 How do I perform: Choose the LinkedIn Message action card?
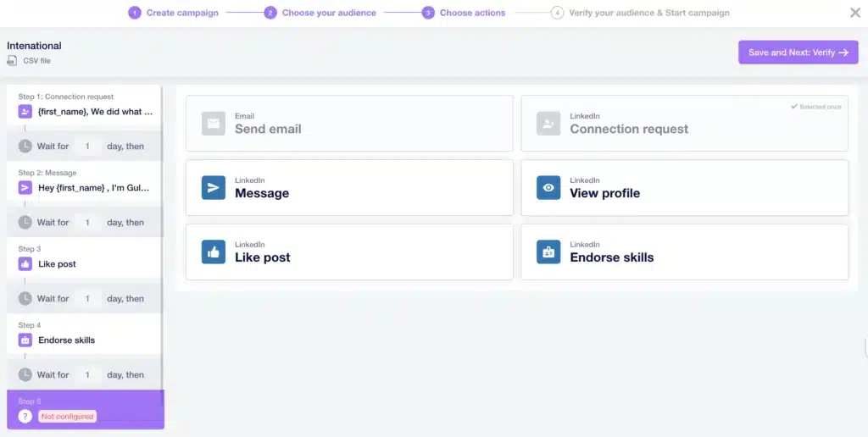click(x=349, y=187)
